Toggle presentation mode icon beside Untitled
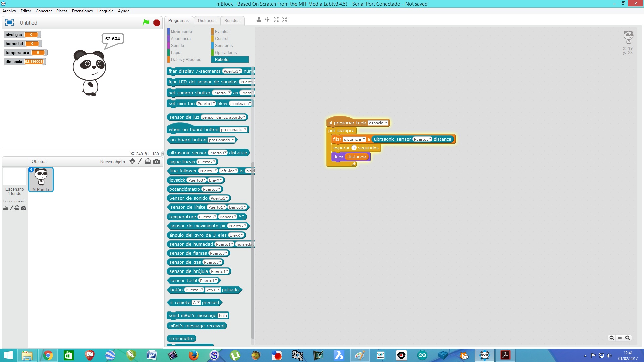The height and width of the screenshot is (362, 644). [x=9, y=22]
